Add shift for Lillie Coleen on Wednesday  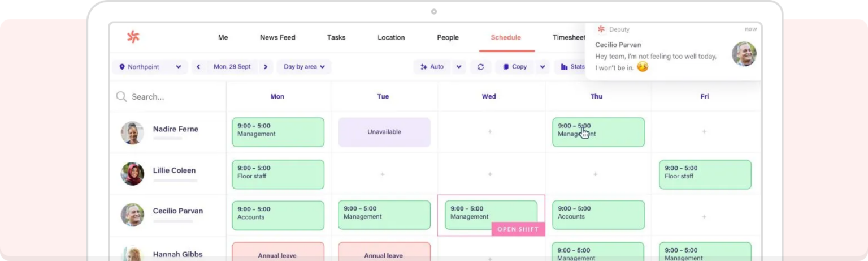click(490, 174)
